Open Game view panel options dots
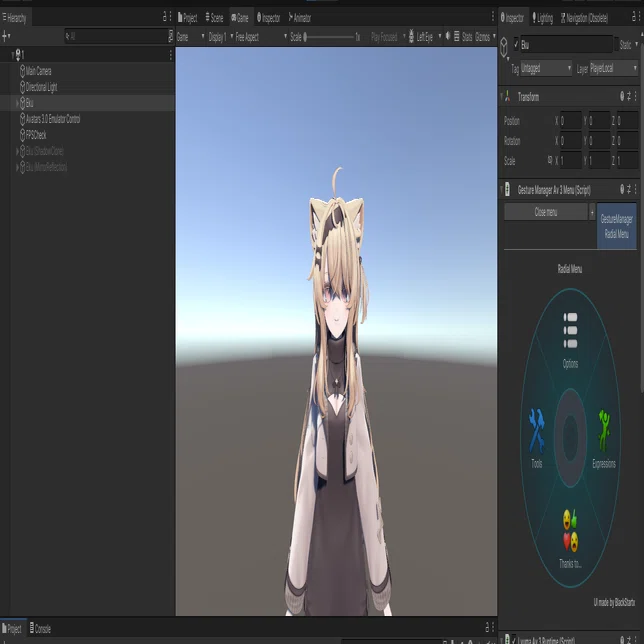644x644 pixels. (492, 17)
